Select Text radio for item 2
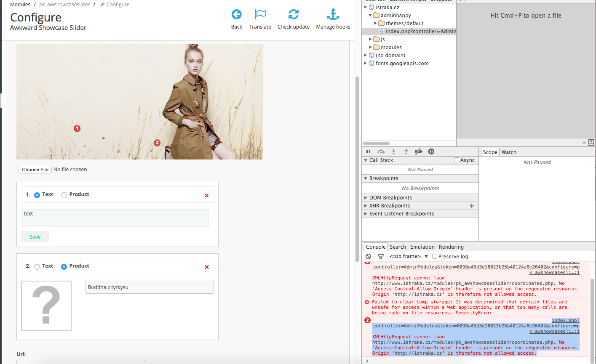This screenshot has height=364, width=596. coord(37,266)
